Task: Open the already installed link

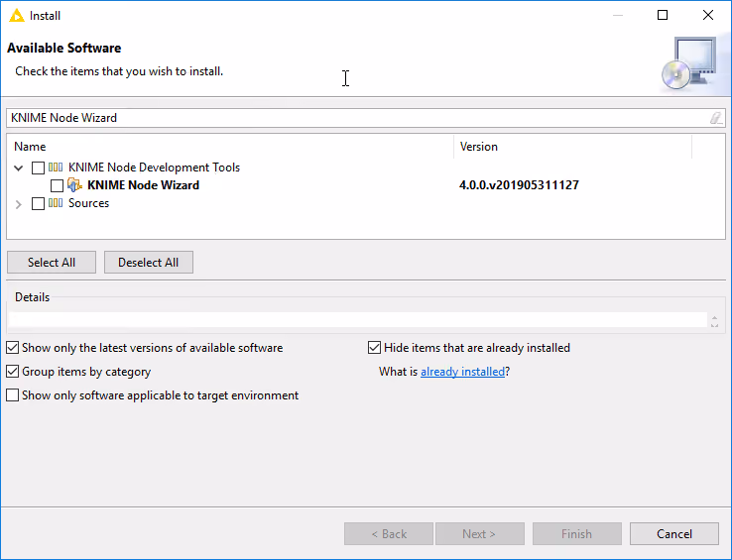Action: (462, 372)
